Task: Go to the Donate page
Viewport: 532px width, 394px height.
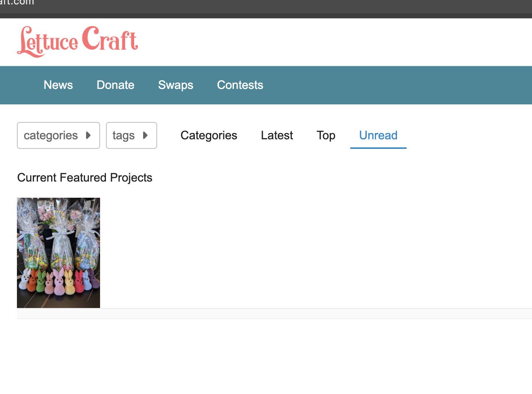Action: coord(115,85)
